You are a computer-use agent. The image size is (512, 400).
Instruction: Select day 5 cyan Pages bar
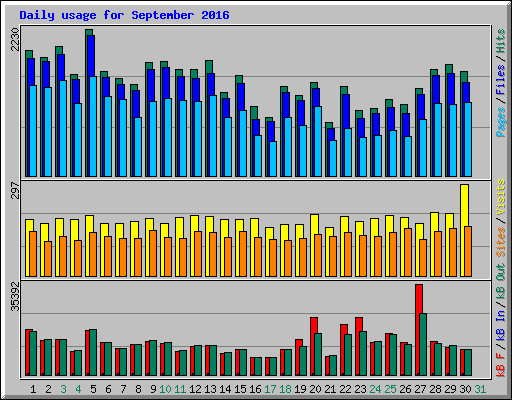click(93, 126)
